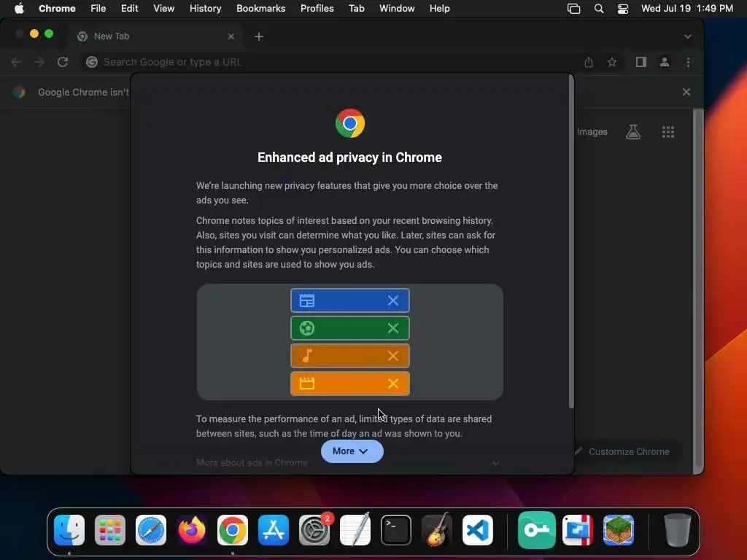Open Trash from the Dock
This screenshot has height=560, width=747.
coord(677,530)
